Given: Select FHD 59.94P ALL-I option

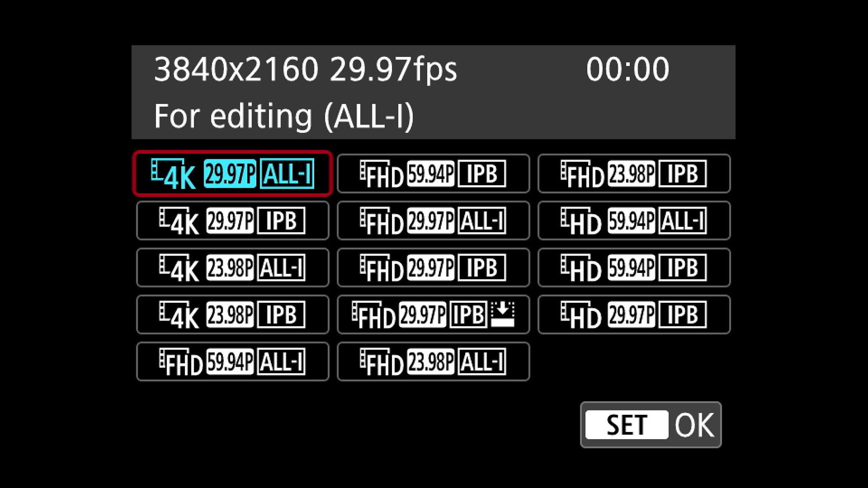Looking at the screenshot, I should [x=232, y=362].
